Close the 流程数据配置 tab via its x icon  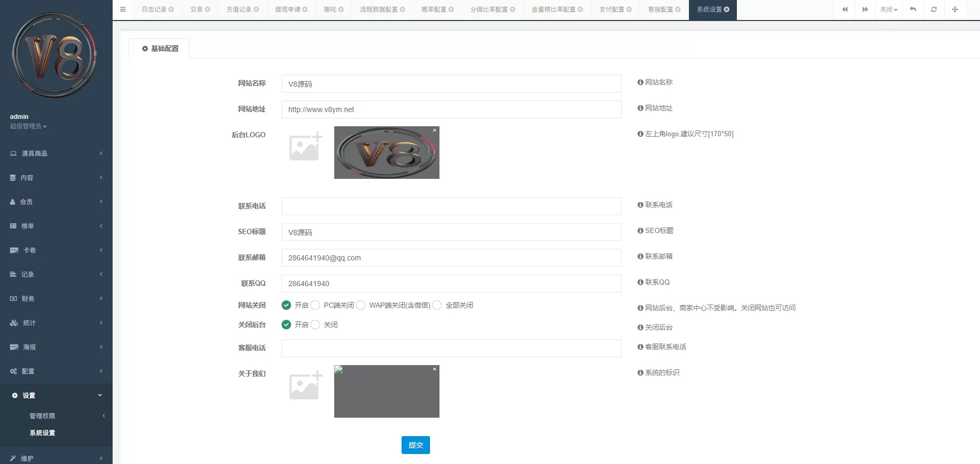pyautogui.click(x=403, y=9)
